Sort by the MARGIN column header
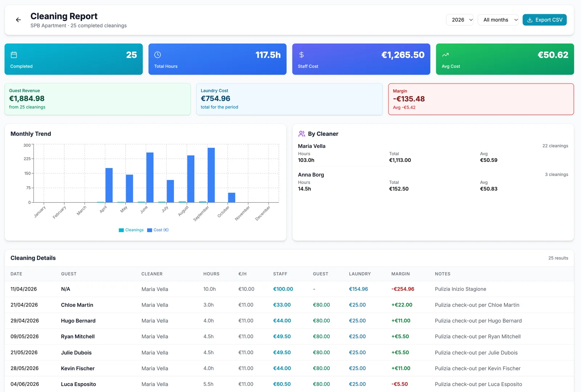Viewport: 581px width, 392px height. coord(401,274)
